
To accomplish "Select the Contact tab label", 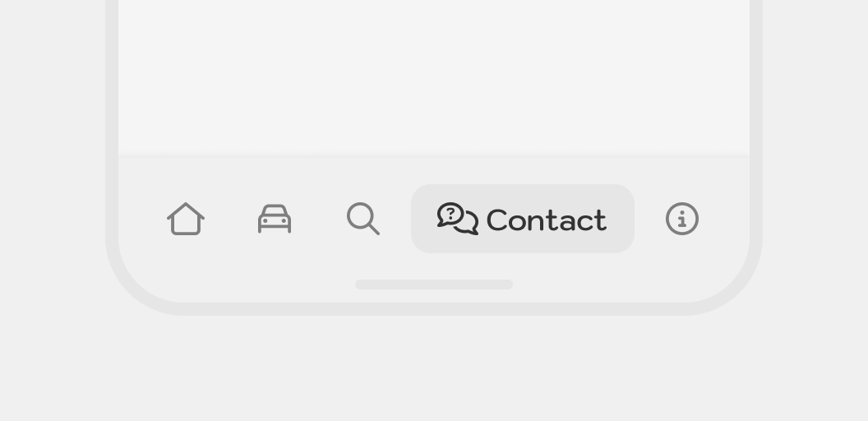I will coord(547,220).
